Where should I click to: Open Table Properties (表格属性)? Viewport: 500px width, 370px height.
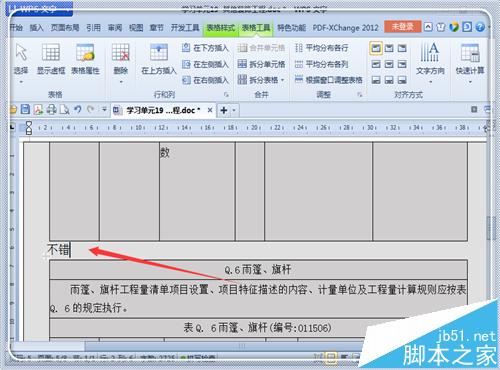[85, 59]
